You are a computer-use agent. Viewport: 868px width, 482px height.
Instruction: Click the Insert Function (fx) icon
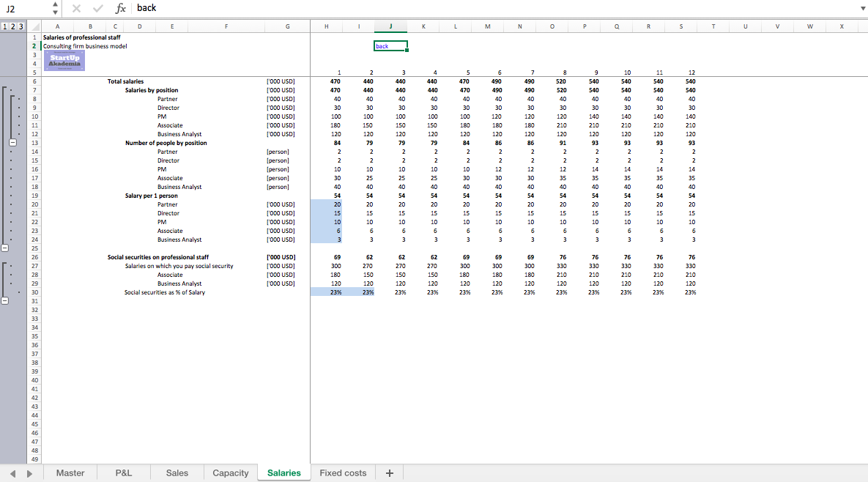tap(122, 7)
